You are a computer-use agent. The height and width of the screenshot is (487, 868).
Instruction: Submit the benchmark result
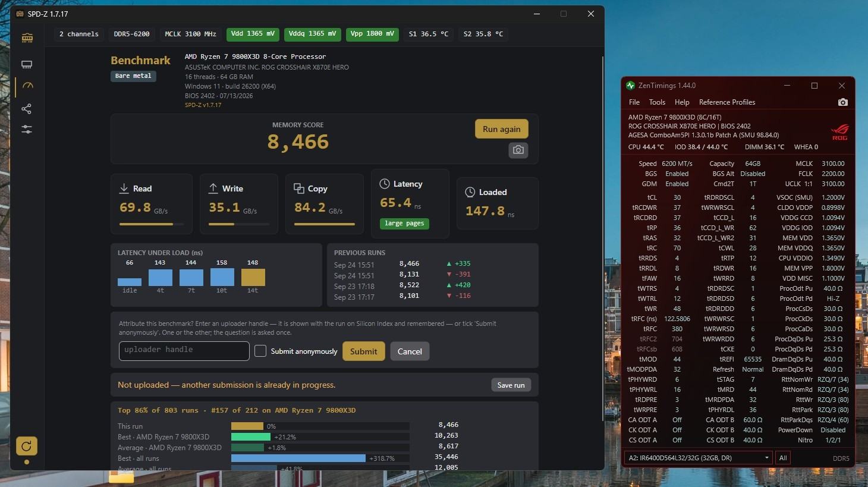(x=364, y=351)
